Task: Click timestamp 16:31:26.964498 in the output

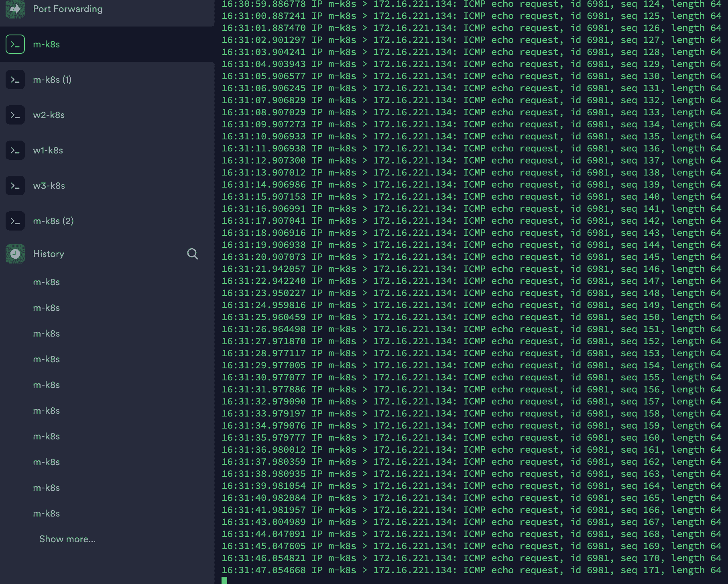Action: (x=264, y=329)
